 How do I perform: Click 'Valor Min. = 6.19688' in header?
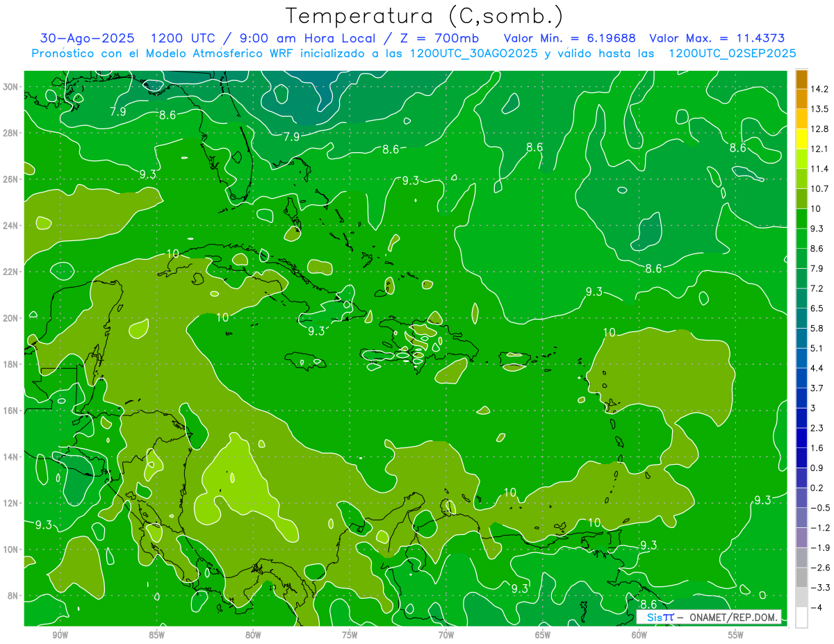(x=571, y=38)
